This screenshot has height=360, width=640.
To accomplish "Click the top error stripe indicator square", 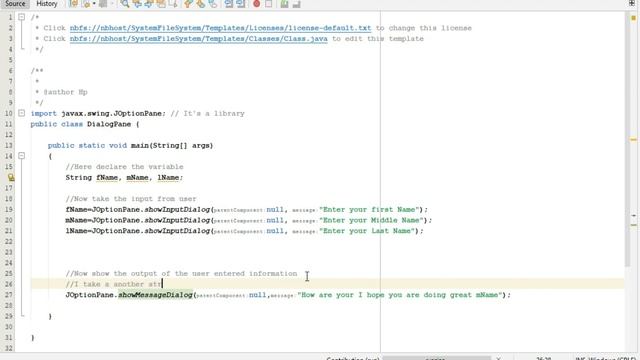I will point(633,18).
